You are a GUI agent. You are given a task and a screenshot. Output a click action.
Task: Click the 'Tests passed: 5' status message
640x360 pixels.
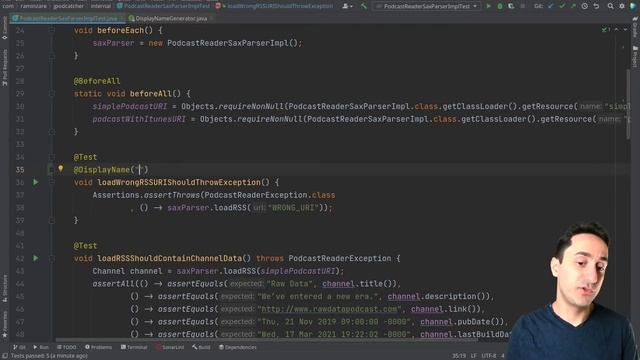[49, 356]
